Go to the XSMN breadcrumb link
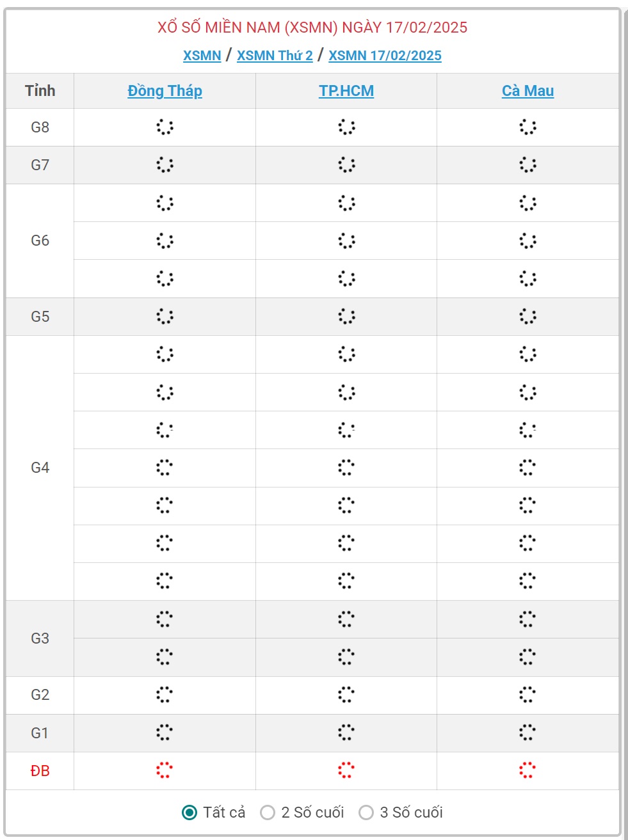The width and height of the screenshot is (628, 840). (x=202, y=56)
